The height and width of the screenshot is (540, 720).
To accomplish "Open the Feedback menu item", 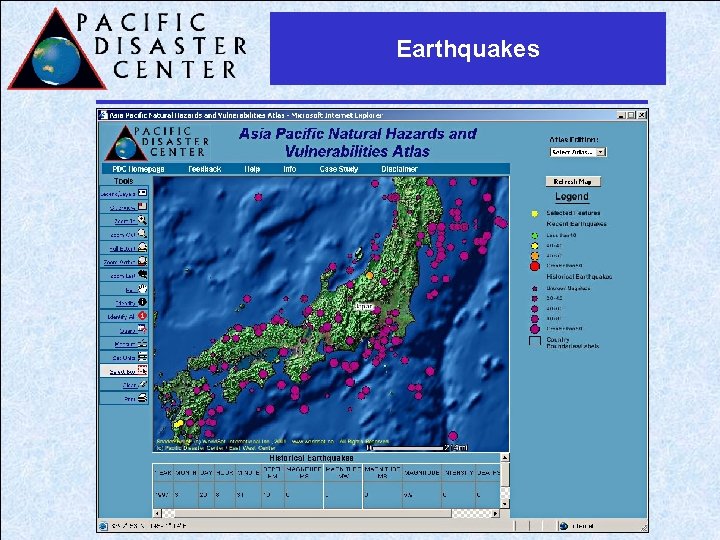I will click(x=205, y=169).
